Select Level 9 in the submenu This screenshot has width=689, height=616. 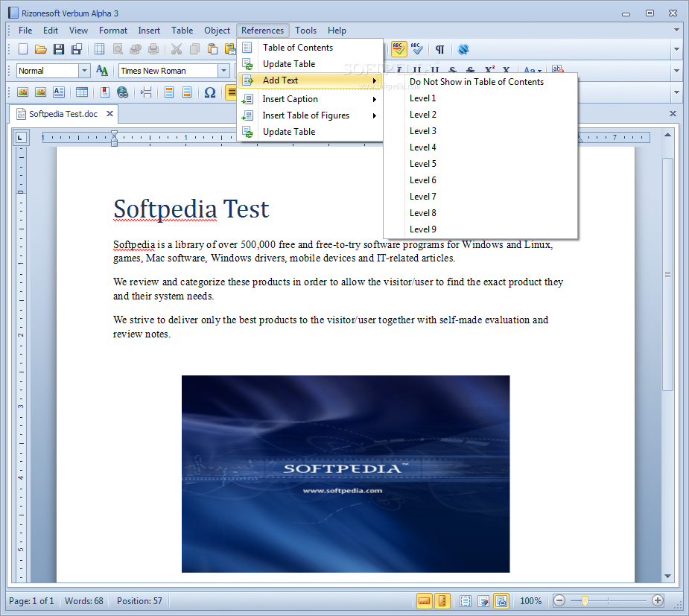click(480, 229)
